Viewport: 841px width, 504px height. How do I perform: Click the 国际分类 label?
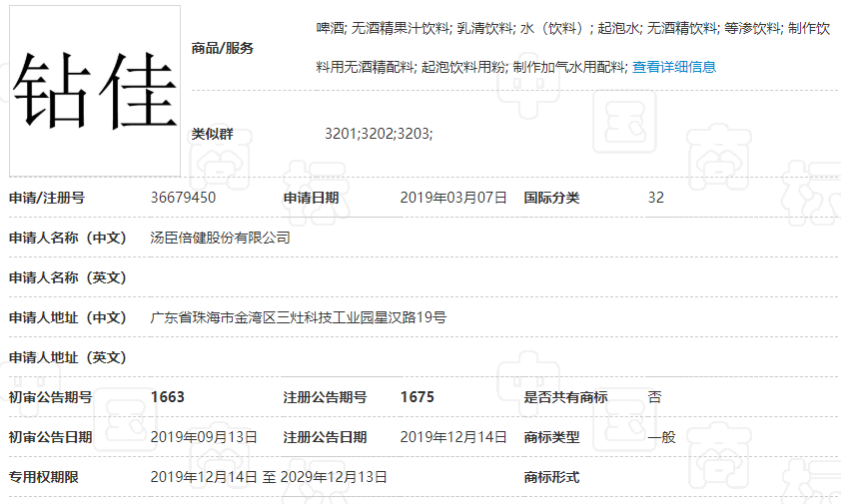(x=552, y=198)
